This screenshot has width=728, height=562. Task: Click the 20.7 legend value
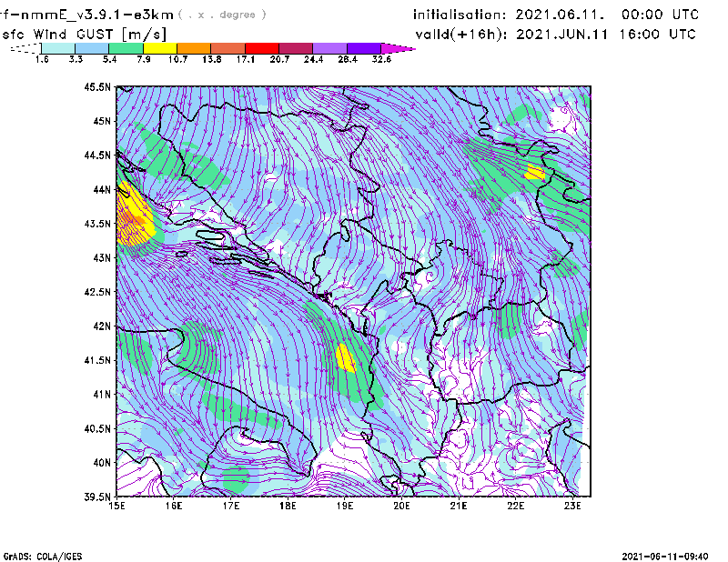279,59
